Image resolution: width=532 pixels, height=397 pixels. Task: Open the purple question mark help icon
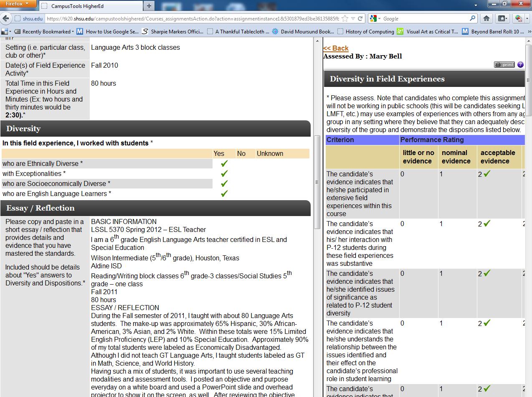pyautogui.click(x=520, y=64)
